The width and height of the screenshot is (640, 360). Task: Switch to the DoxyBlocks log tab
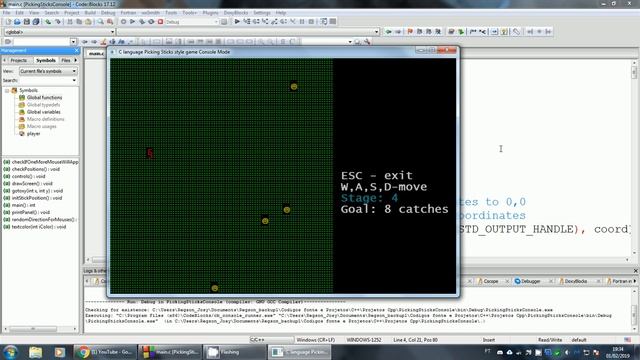(x=576, y=281)
